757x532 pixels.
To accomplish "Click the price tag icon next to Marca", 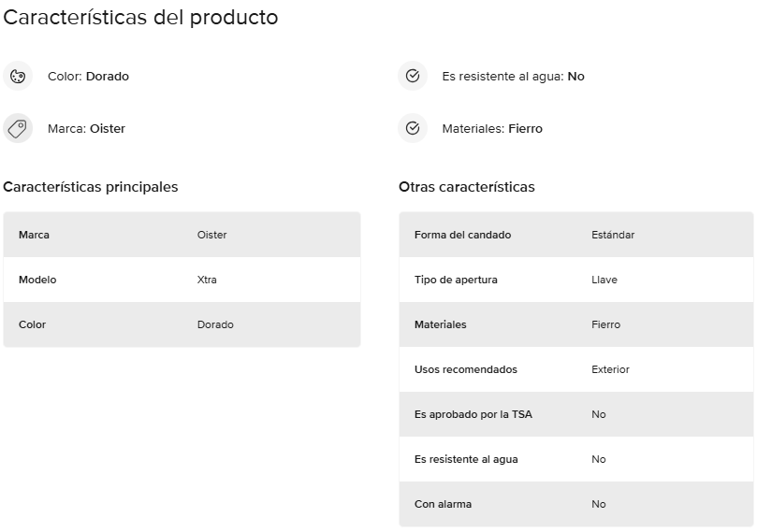I will (x=18, y=129).
